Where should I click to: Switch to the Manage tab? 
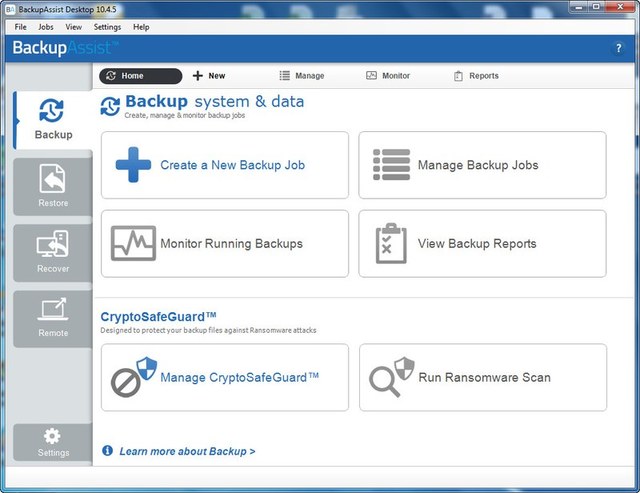301,76
